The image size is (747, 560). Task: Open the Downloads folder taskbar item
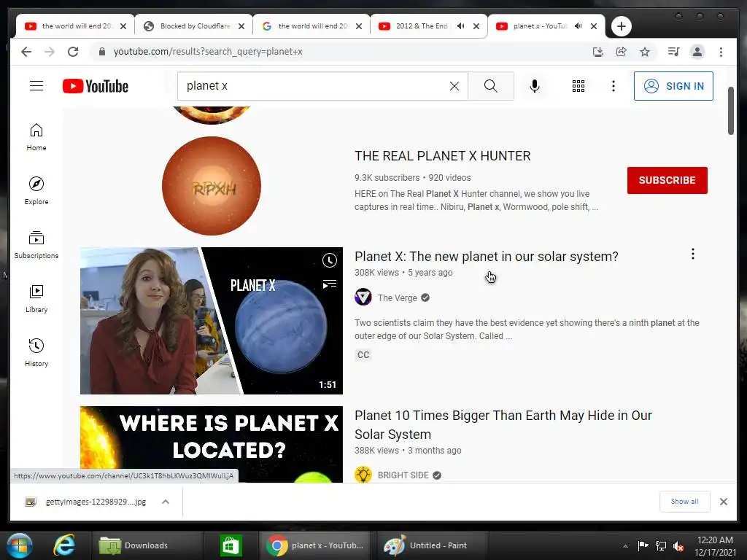click(x=146, y=545)
